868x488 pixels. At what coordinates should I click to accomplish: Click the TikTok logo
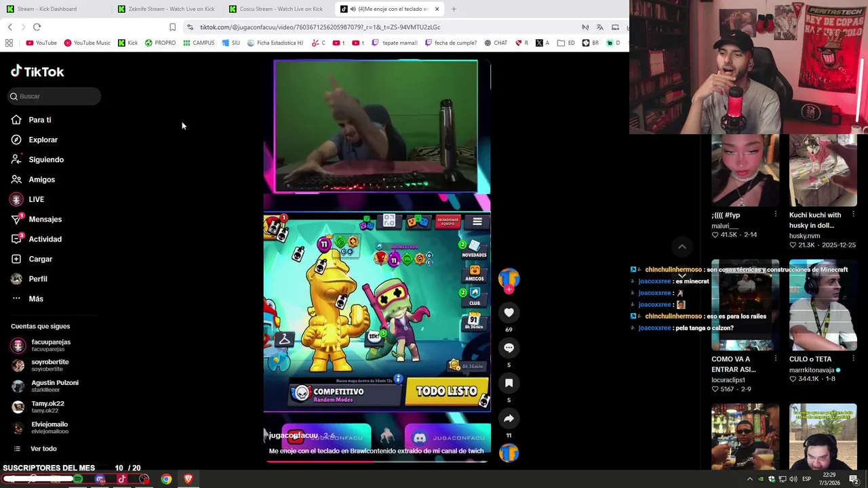[x=37, y=71]
